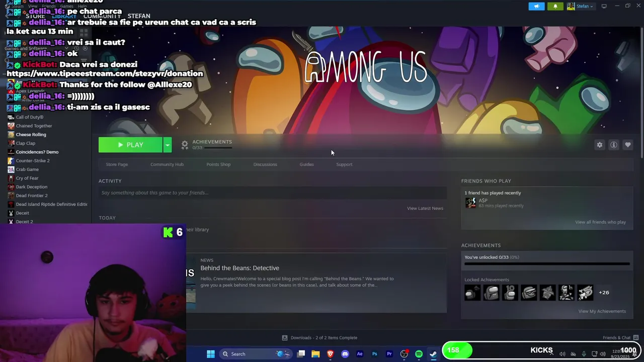Open OBS Studio from taskbar
The height and width of the screenshot is (362, 644).
point(404,354)
